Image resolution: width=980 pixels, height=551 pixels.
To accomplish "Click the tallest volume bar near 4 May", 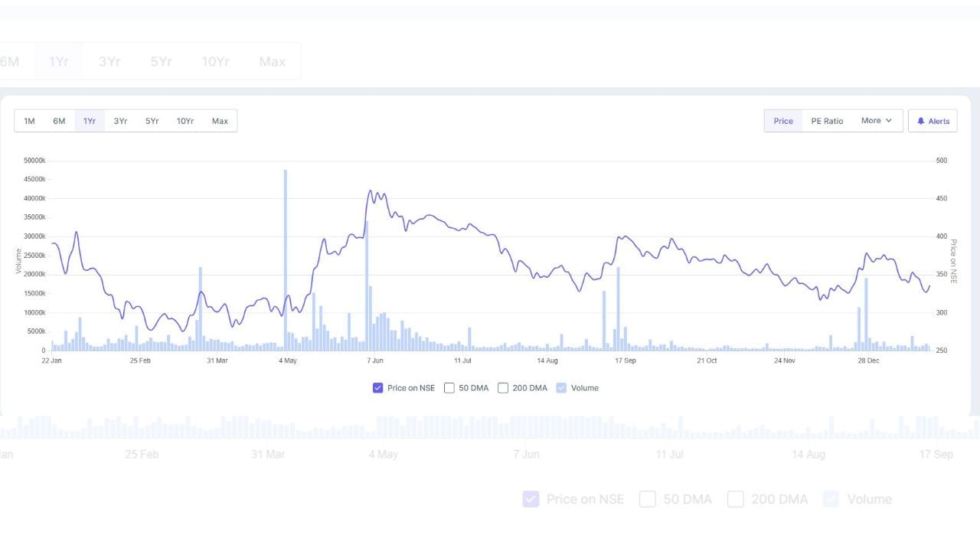I will click(286, 260).
